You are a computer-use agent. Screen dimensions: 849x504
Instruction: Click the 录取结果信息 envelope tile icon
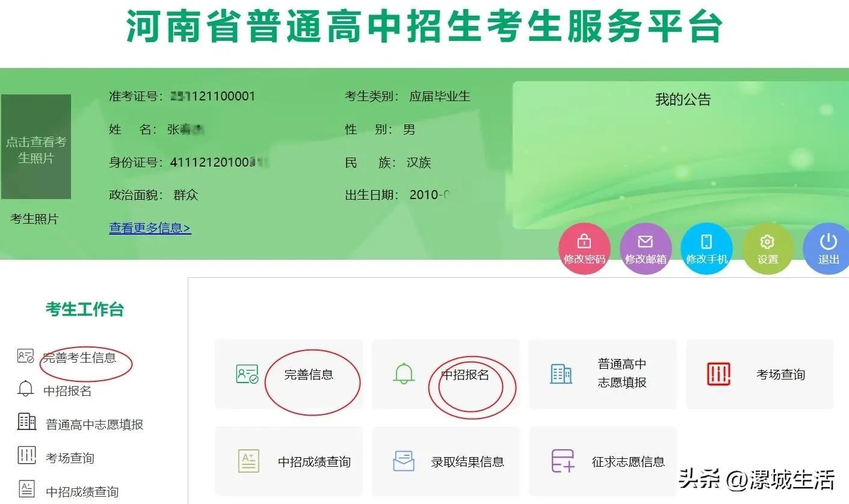pyautogui.click(x=404, y=461)
